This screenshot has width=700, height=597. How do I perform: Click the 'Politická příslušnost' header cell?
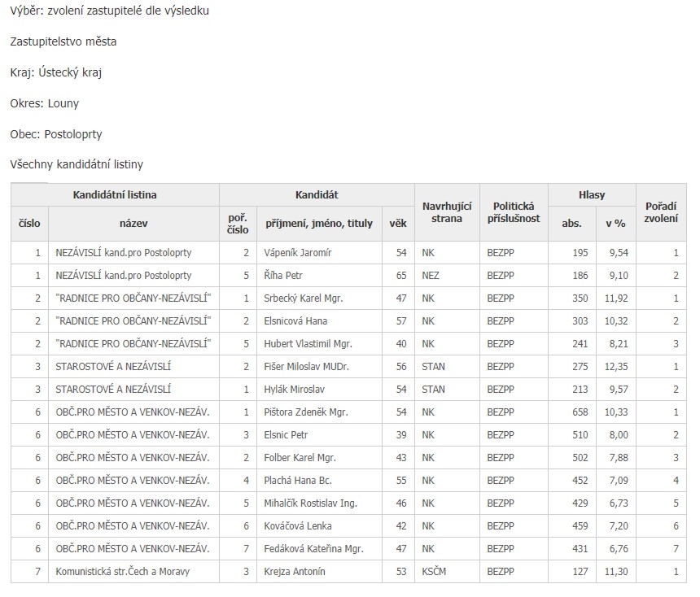(x=514, y=212)
